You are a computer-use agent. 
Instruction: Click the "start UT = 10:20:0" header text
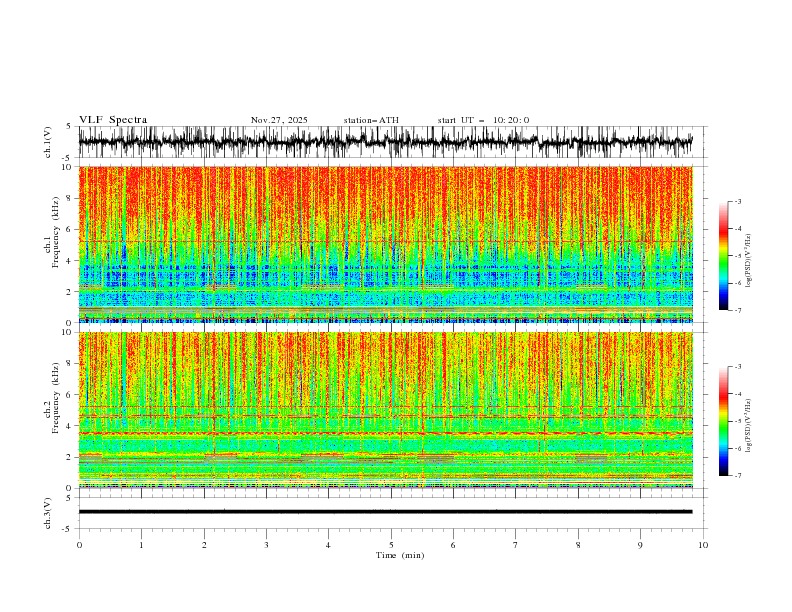(x=483, y=120)
